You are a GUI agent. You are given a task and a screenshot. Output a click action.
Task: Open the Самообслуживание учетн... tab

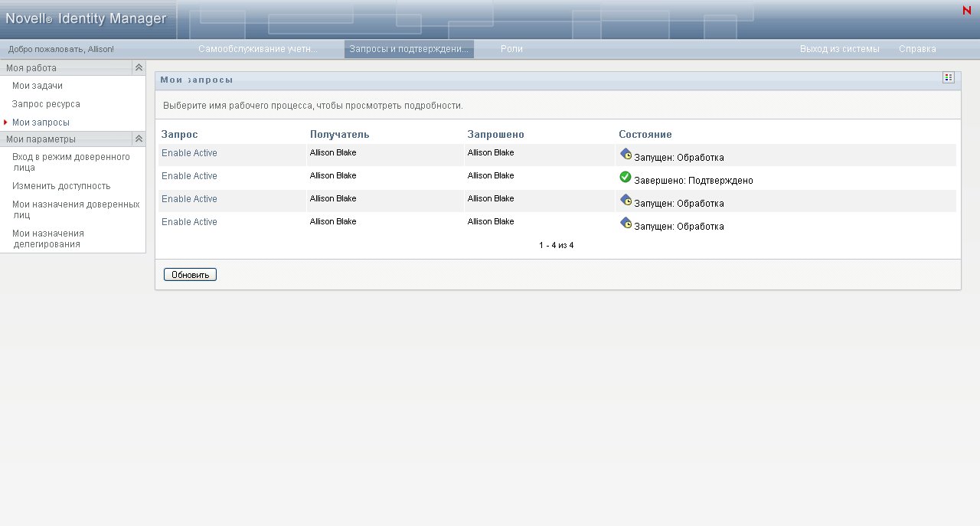[x=258, y=49]
